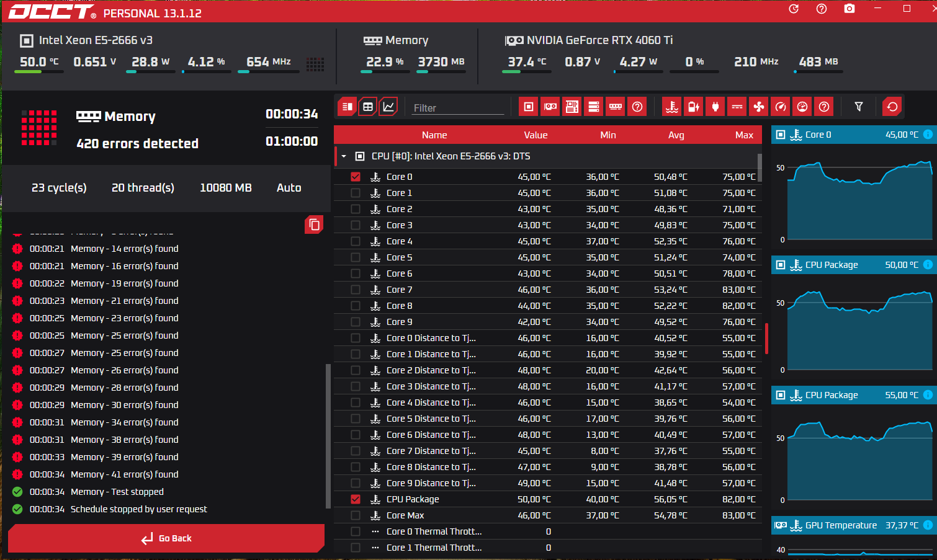937x560 pixels.
Task: Filter by unknown sensor type icon
Action: click(x=824, y=107)
